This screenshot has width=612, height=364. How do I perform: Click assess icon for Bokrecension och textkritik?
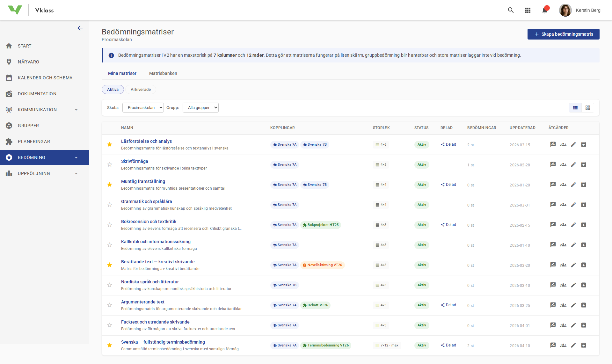tap(553, 225)
